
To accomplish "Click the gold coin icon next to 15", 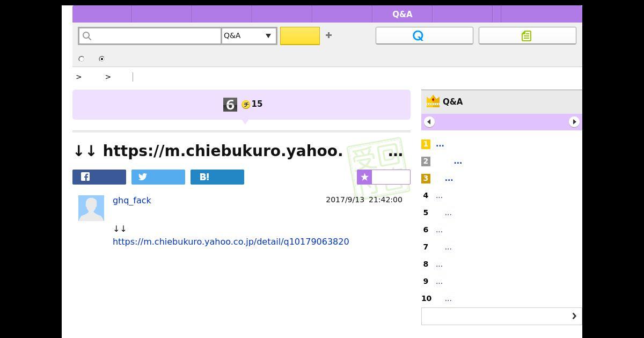I will (246, 104).
